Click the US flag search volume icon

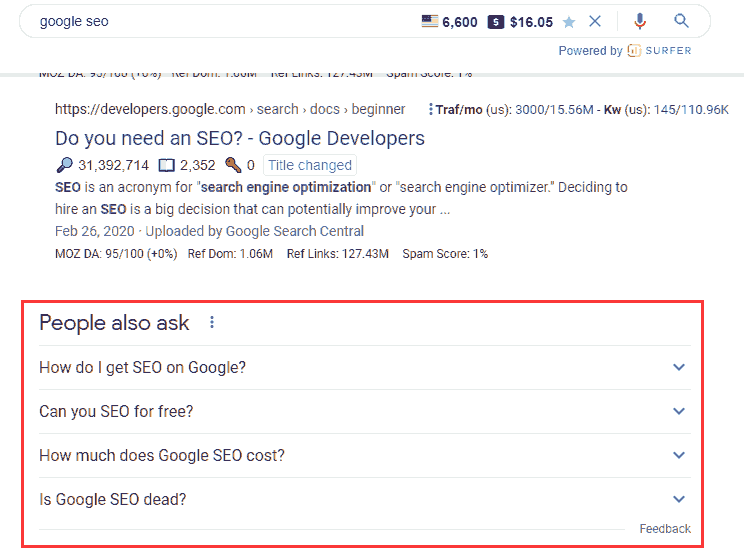[430, 21]
